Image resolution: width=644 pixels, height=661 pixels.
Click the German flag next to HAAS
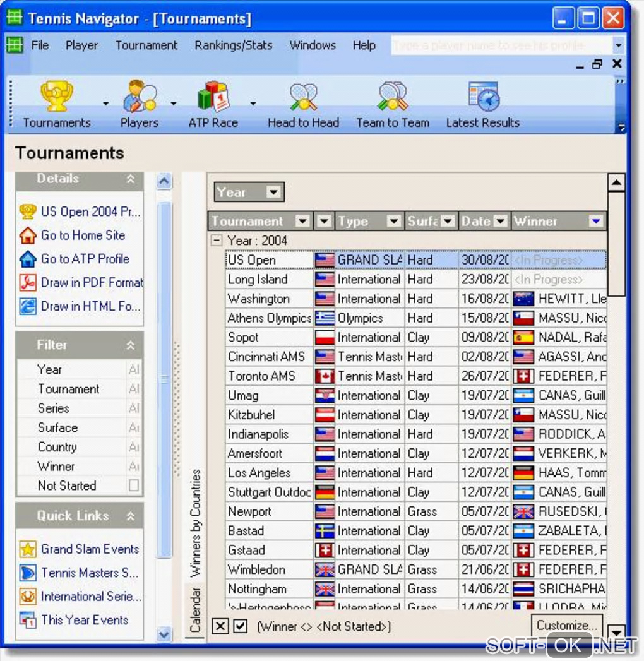[x=524, y=473]
